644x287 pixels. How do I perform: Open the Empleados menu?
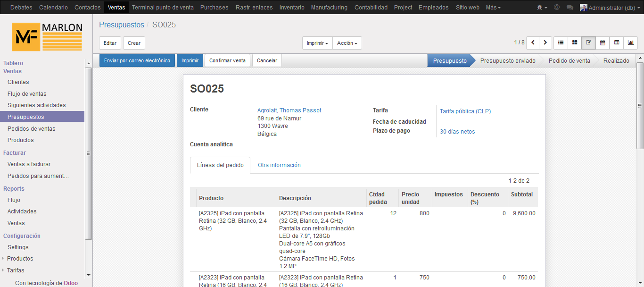pos(434,8)
